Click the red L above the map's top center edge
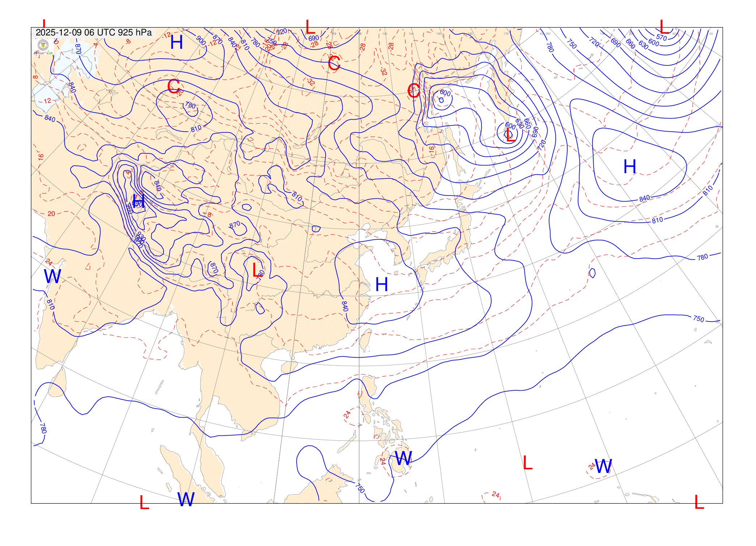The width and height of the screenshot is (756, 546). pyautogui.click(x=310, y=27)
